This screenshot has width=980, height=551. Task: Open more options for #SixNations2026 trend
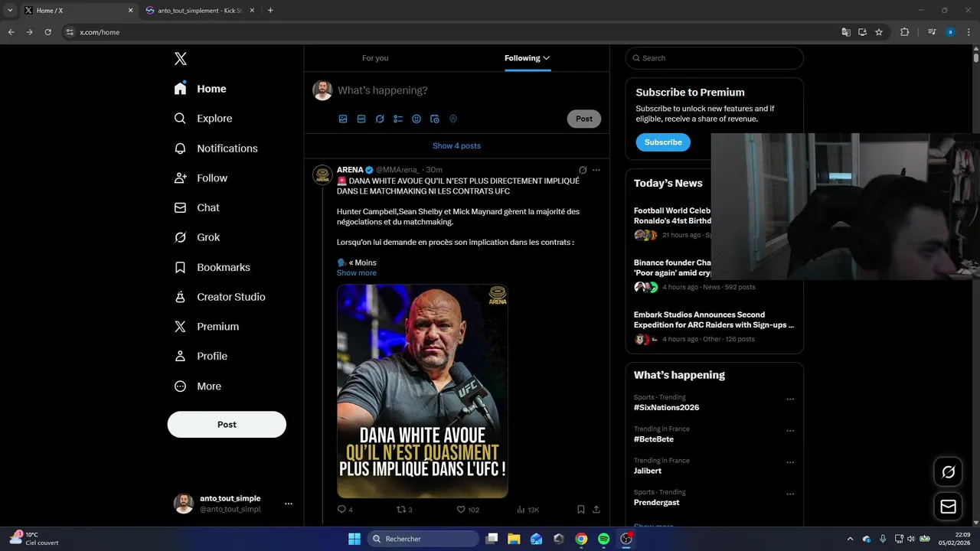(x=790, y=399)
